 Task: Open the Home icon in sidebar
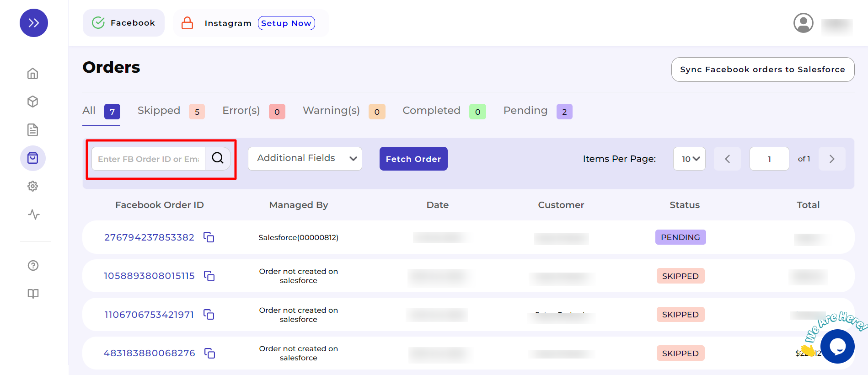coord(33,74)
